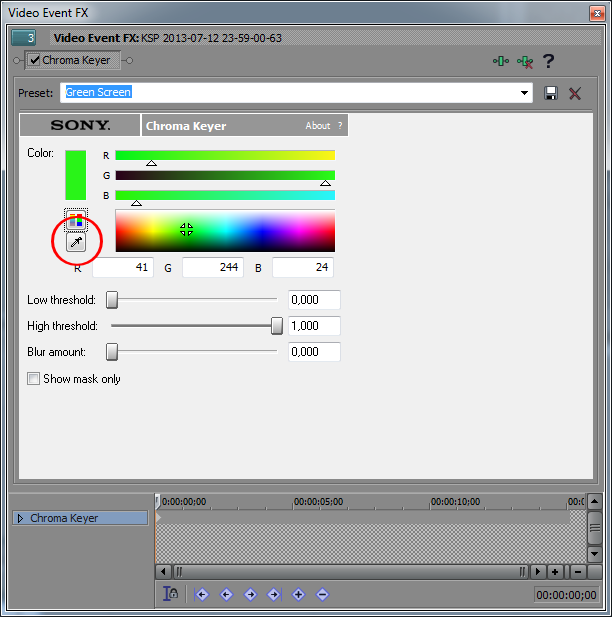Remove the selected plug-in from the chain

[524, 61]
